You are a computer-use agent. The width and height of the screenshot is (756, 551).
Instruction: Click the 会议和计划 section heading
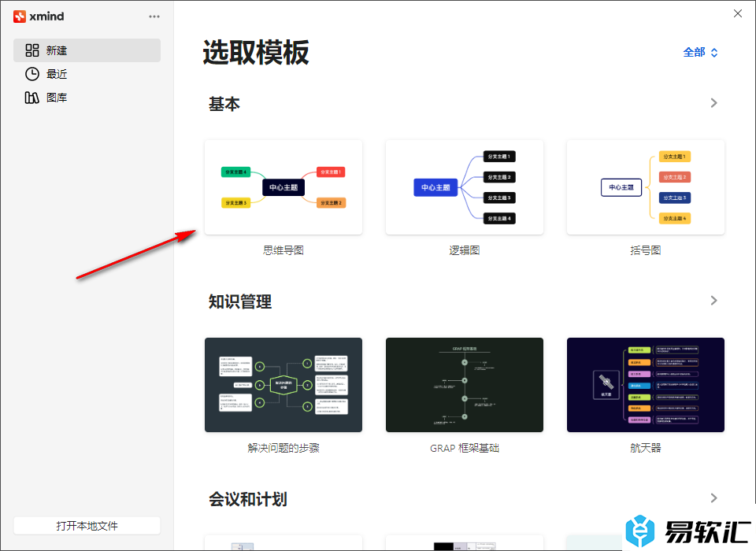tap(248, 499)
